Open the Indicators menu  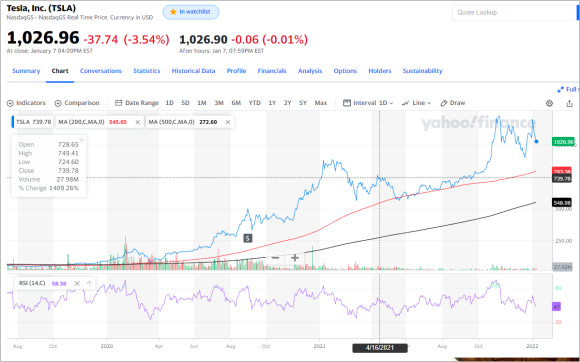(x=26, y=103)
